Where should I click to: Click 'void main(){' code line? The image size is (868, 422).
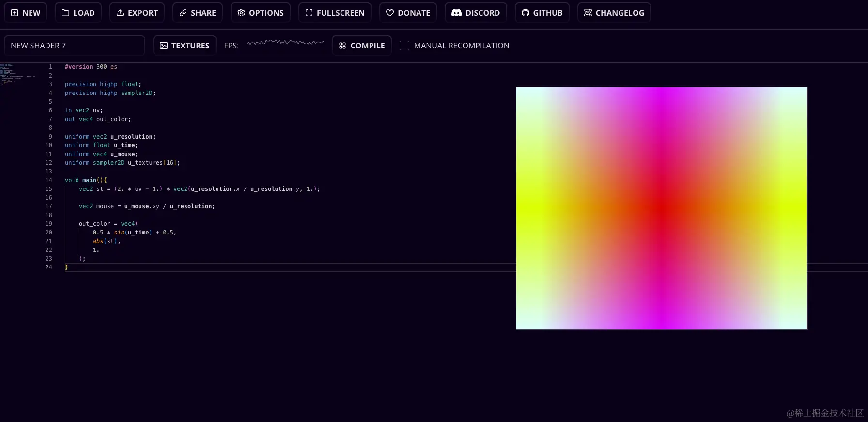click(x=86, y=180)
